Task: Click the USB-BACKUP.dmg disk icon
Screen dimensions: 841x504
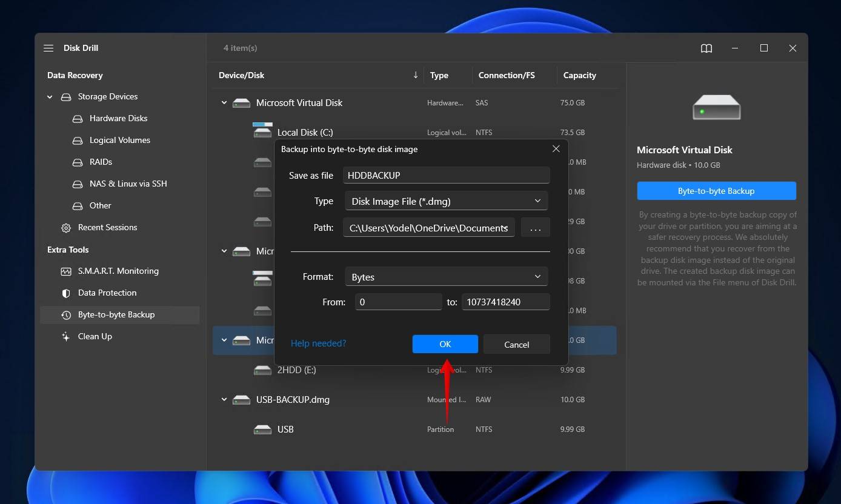Action: click(241, 400)
